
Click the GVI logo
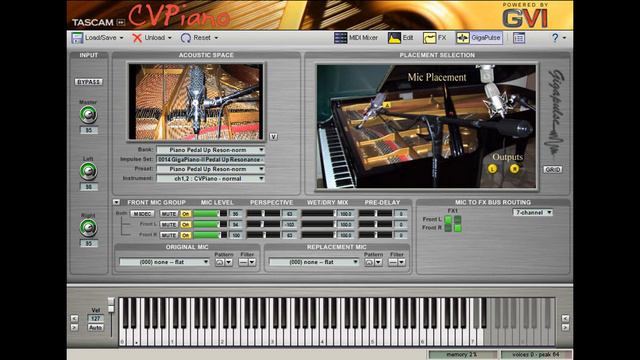[x=524, y=18]
